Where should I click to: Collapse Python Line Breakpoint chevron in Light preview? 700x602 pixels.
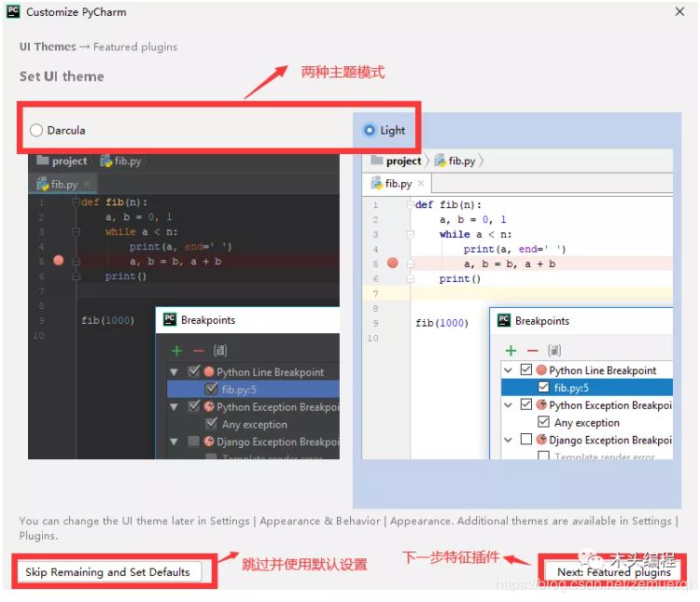[x=508, y=371]
